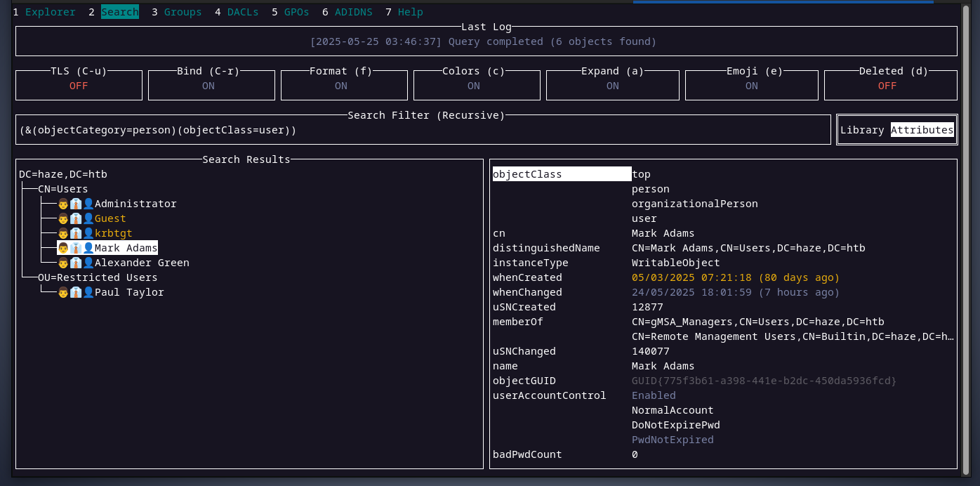Select the Mark Adams user entry
980x486 pixels.
tap(126, 248)
